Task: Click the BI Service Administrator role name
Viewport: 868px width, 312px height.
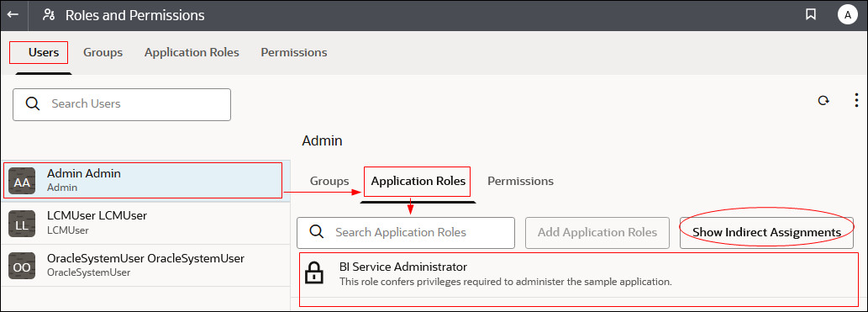Action: (403, 267)
